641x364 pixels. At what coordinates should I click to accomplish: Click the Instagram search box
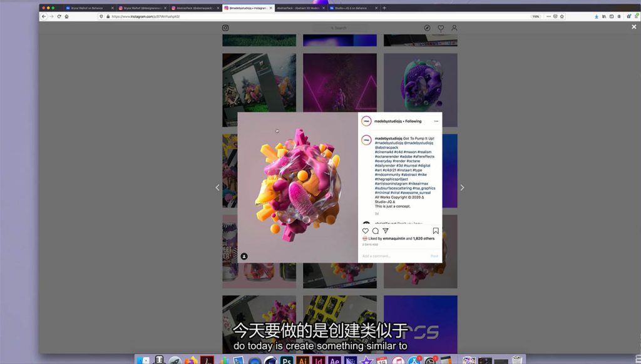pyautogui.click(x=339, y=28)
